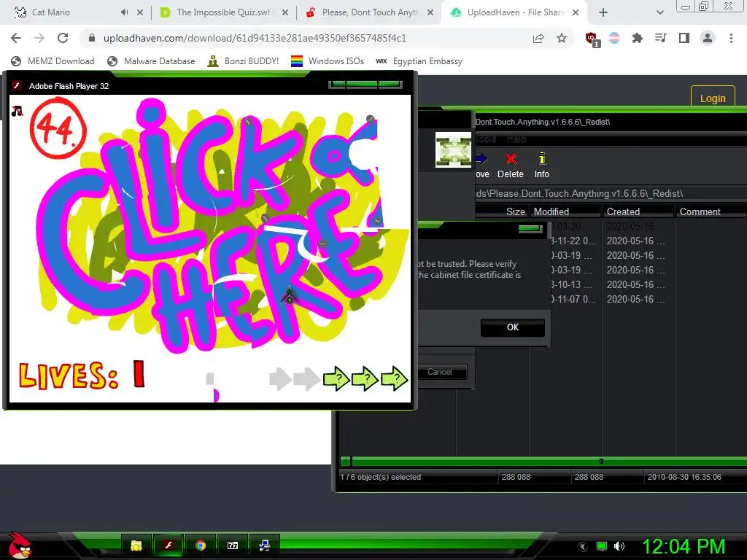This screenshot has height=560, width=747.
Task: Switch to 7-Zip in the taskbar
Action: coord(233,545)
